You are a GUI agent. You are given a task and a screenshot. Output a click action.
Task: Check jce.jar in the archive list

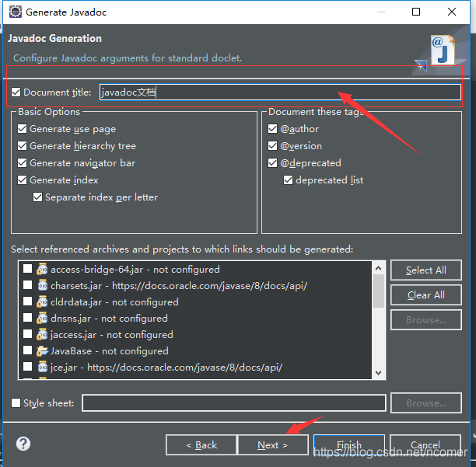click(28, 367)
